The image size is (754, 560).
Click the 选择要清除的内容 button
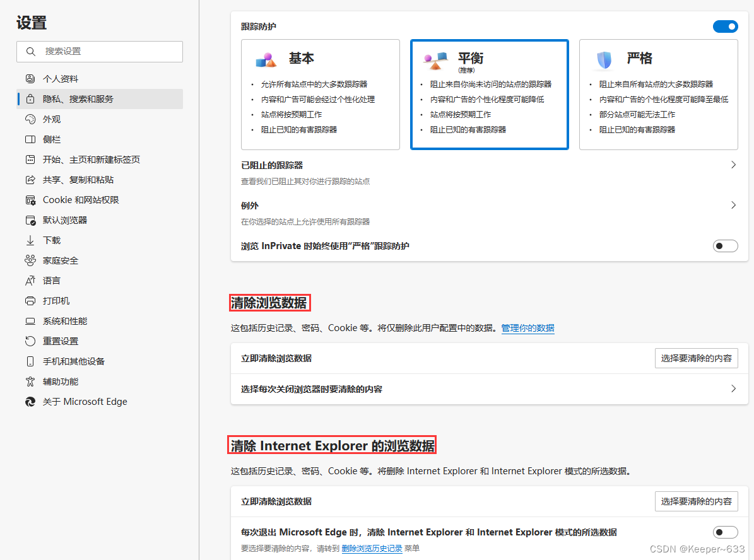pos(696,358)
